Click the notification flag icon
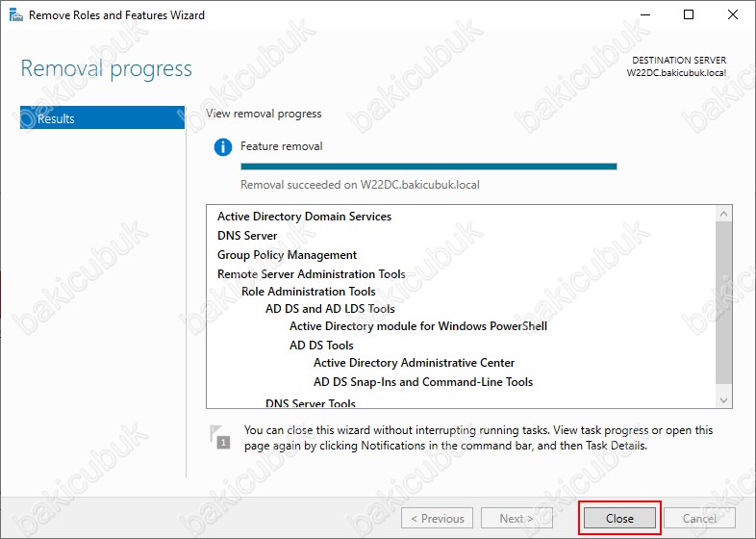 (220, 436)
